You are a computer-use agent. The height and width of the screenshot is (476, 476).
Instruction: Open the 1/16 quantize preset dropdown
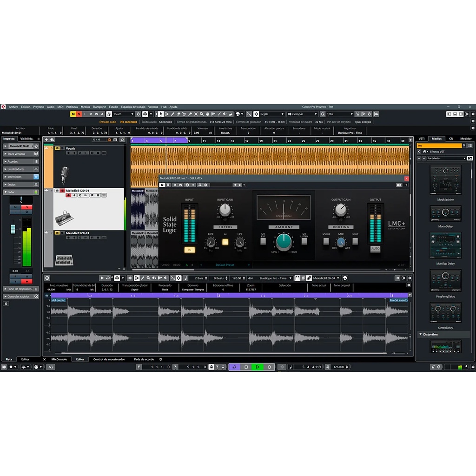[x=340, y=114]
